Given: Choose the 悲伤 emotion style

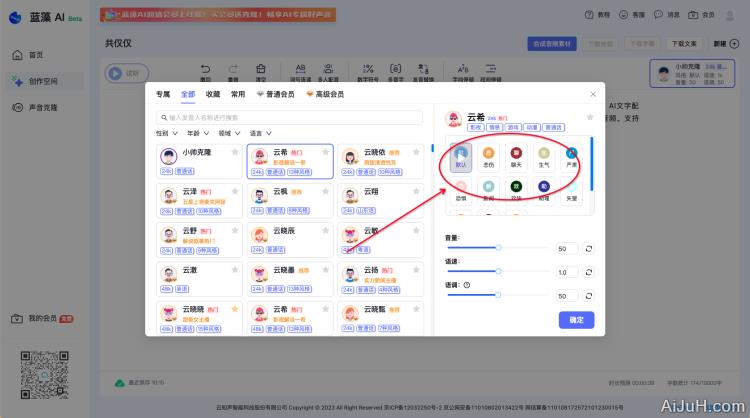Looking at the screenshot, I should tap(488, 156).
